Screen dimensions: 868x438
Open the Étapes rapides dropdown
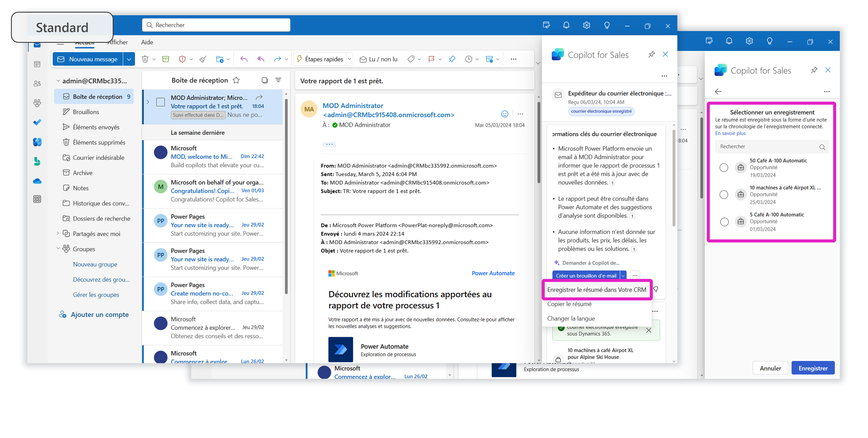coord(350,59)
